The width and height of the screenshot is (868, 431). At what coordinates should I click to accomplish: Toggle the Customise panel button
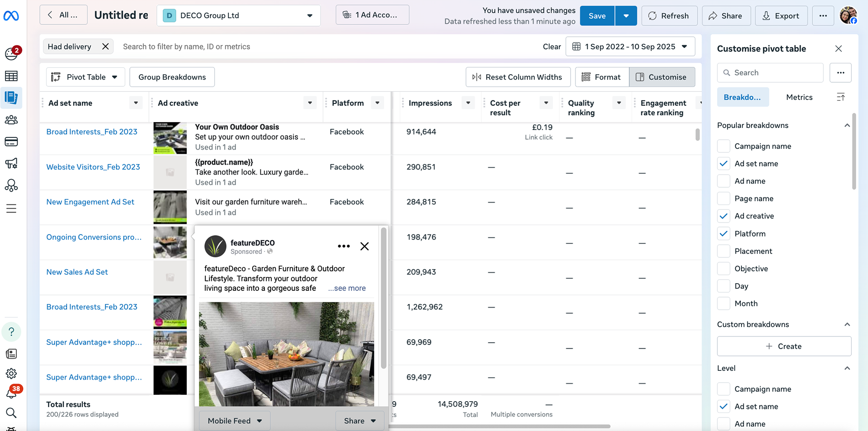tap(662, 77)
